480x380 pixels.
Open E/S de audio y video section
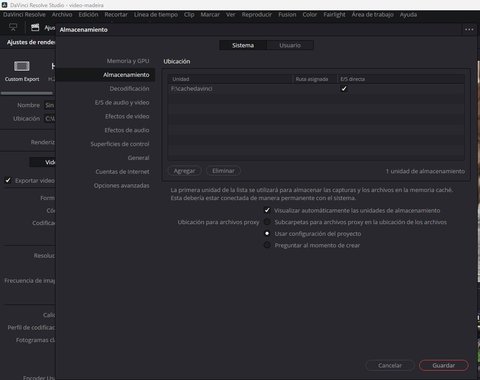[122, 103]
